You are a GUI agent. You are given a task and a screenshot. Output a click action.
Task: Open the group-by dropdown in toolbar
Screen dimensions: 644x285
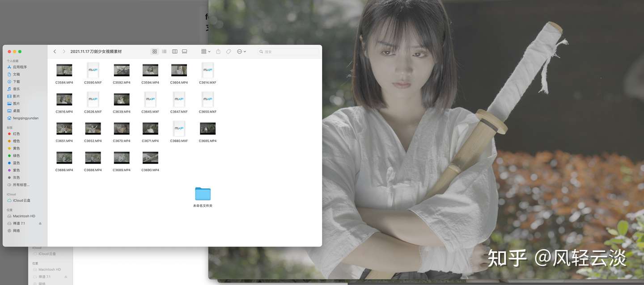(x=206, y=51)
